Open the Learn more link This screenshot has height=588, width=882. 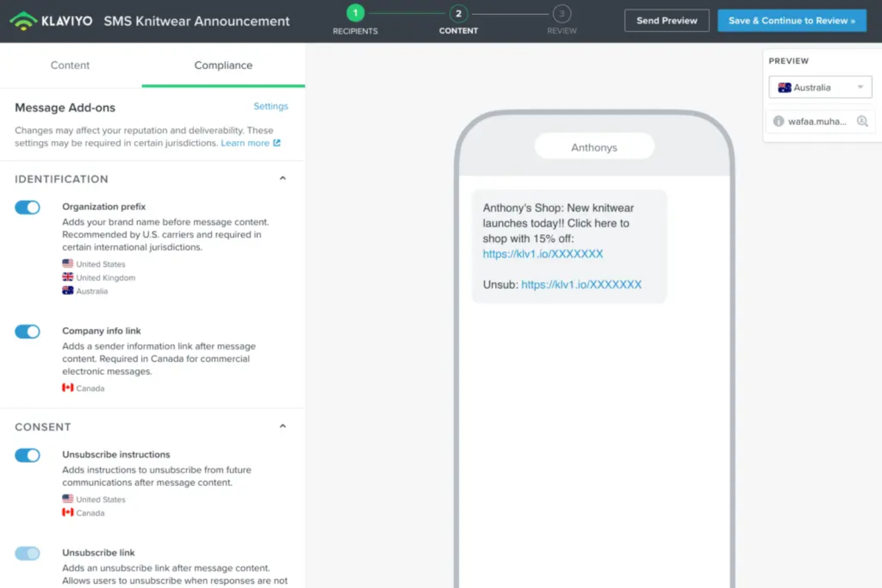point(246,143)
